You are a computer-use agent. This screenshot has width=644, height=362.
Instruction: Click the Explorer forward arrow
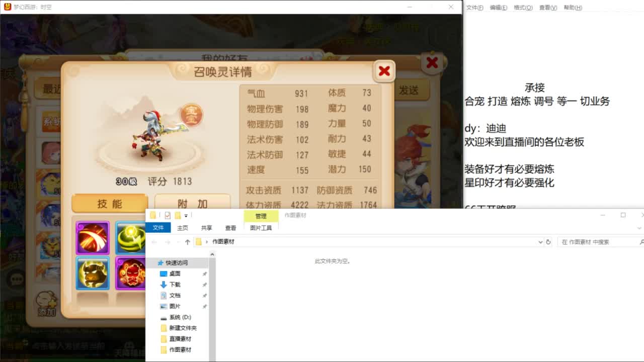[x=168, y=242]
